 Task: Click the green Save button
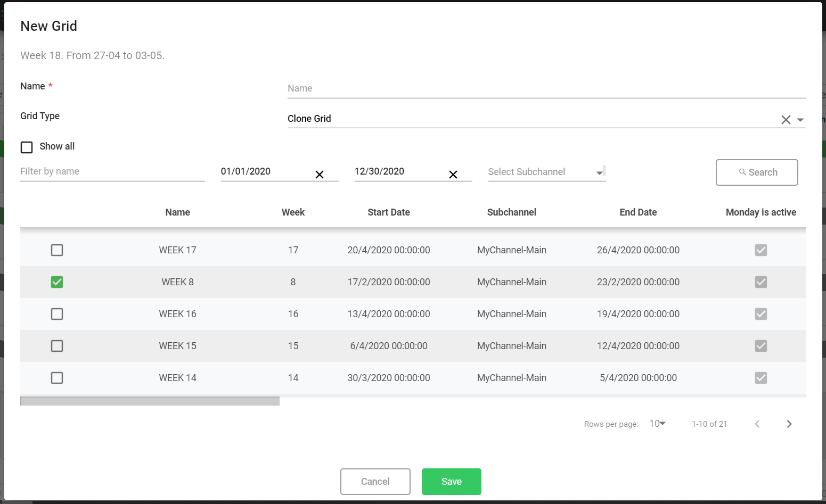point(451,482)
